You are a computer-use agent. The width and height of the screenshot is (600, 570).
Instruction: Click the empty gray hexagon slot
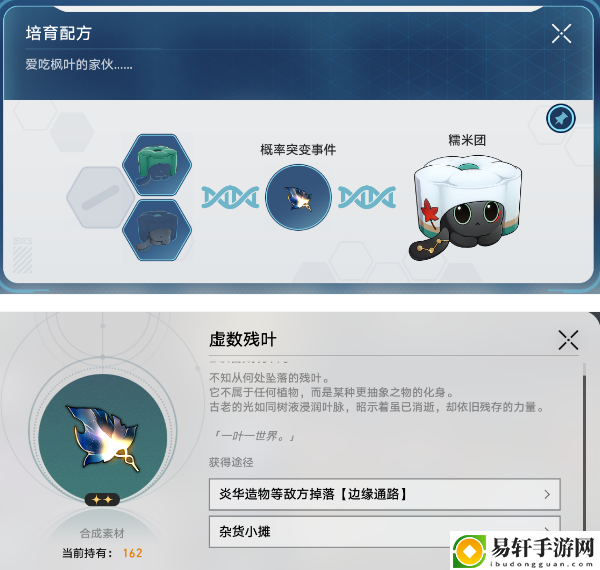point(101,197)
